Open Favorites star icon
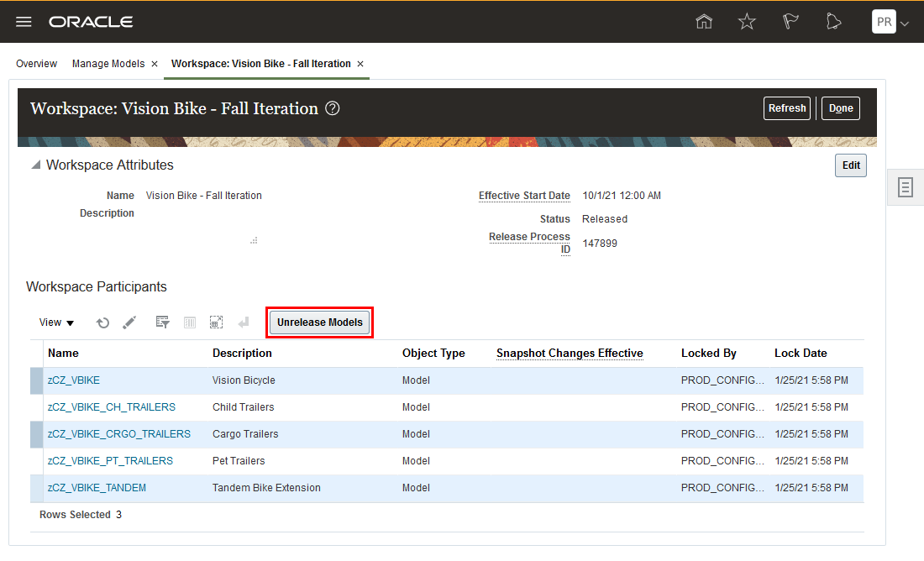The width and height of the screenshot is (924, 561). 747,22
